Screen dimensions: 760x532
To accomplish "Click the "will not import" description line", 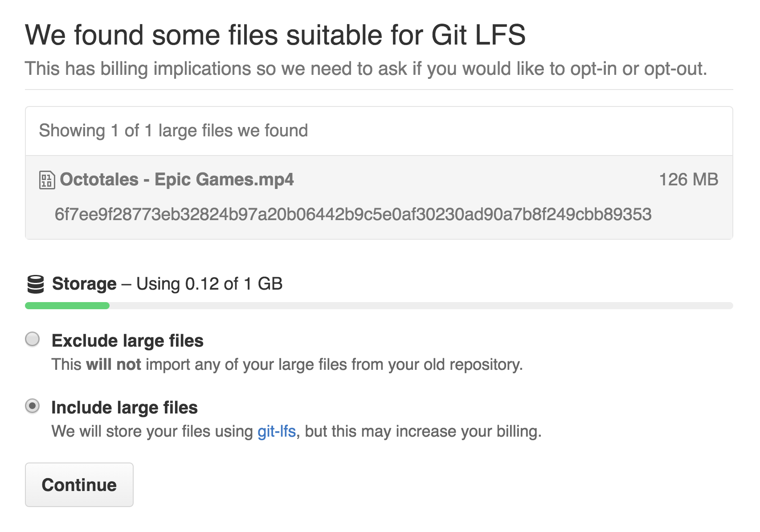I will [287, 364].
